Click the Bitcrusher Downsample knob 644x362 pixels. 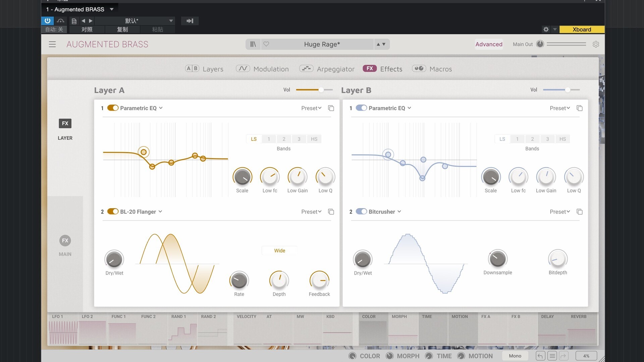tap(498, 259)
